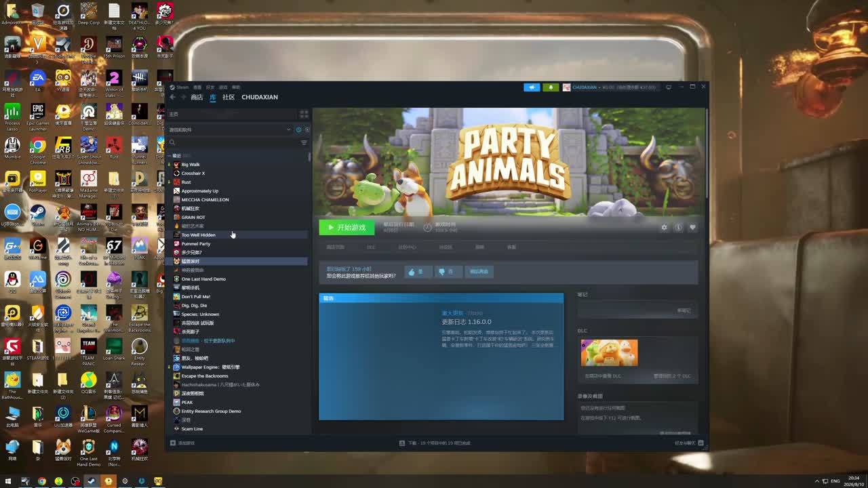Screen dimensions: 868x488
Task: Go to the 商店 store tab
Action: [197, 97]
